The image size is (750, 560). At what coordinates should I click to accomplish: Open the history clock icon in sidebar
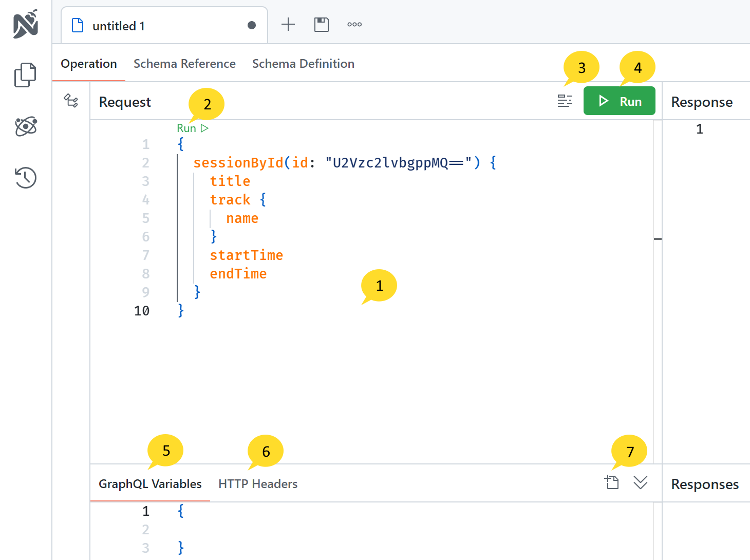pyautogui.click(x=26, y=178)
